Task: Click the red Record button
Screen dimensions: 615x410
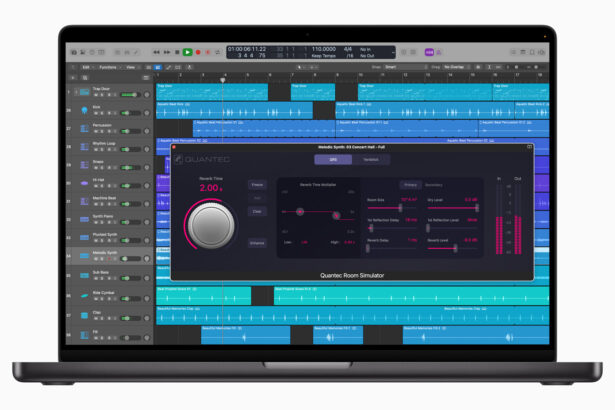Action: tap(198, 52)
